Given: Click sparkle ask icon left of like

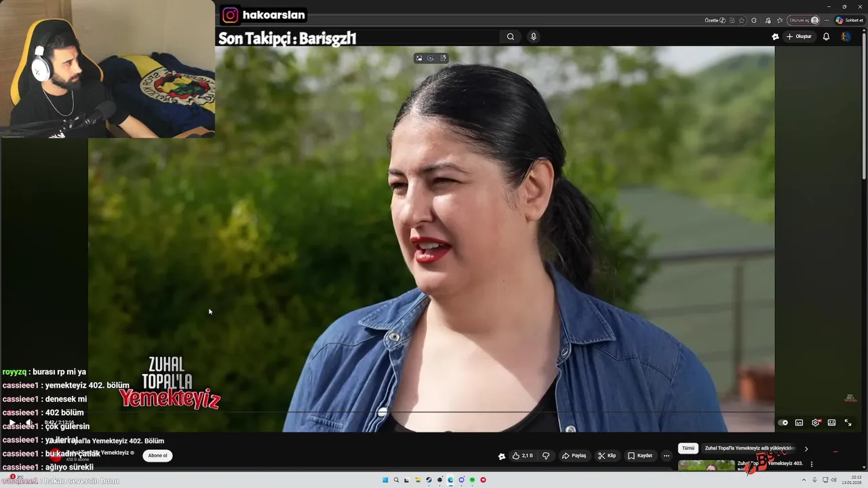Looking at the screenshot, I should tap(502, 456).
